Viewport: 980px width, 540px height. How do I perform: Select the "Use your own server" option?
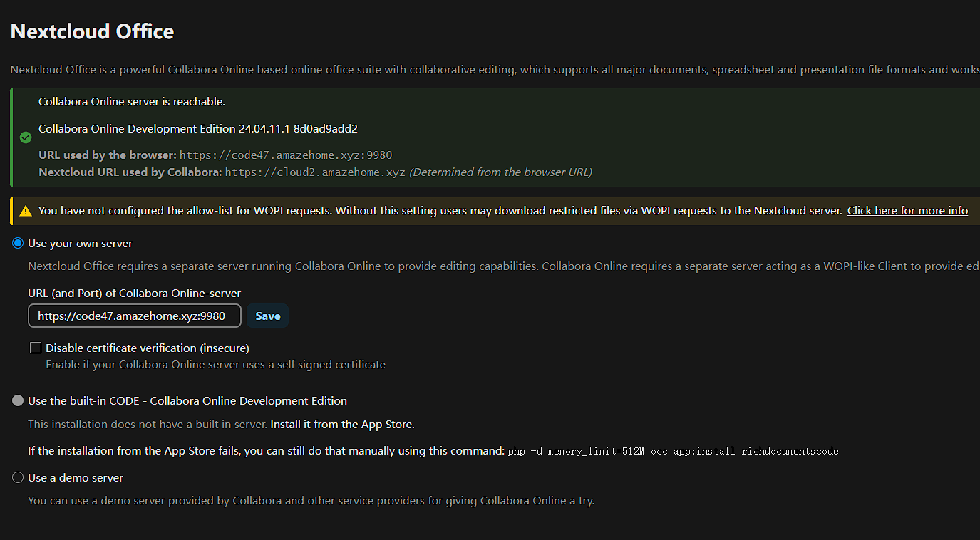point(17,243)
